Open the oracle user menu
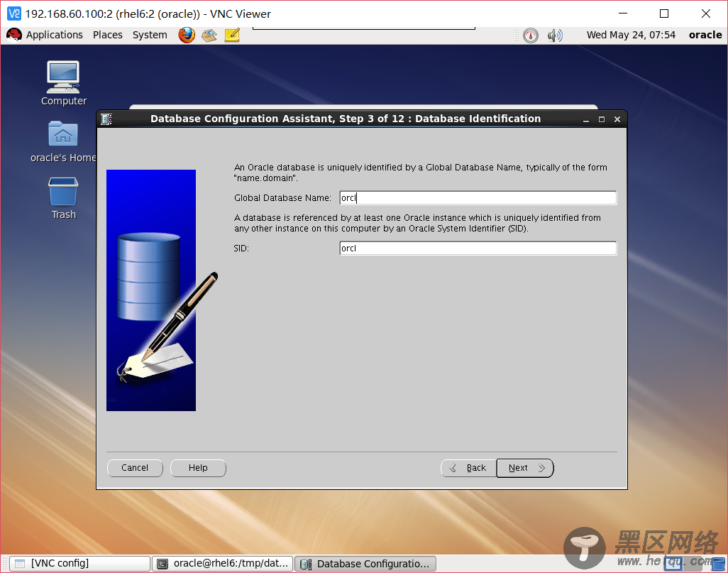Screen dimensions: 728x573 coord(705,35)
